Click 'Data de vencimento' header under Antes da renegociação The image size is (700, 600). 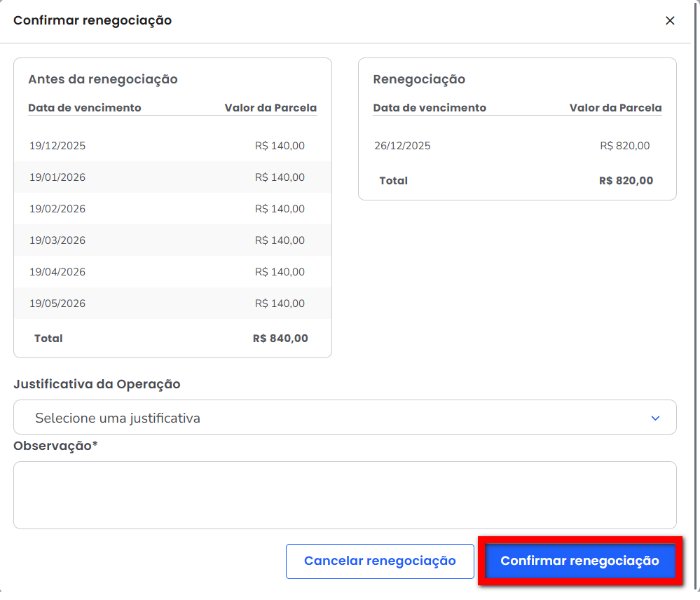pos(85,108)
